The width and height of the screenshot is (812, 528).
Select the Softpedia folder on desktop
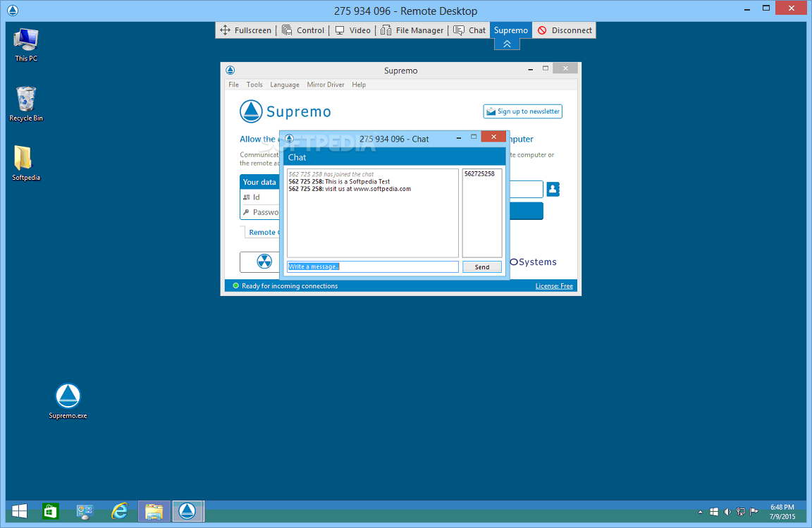coord(26,164)
